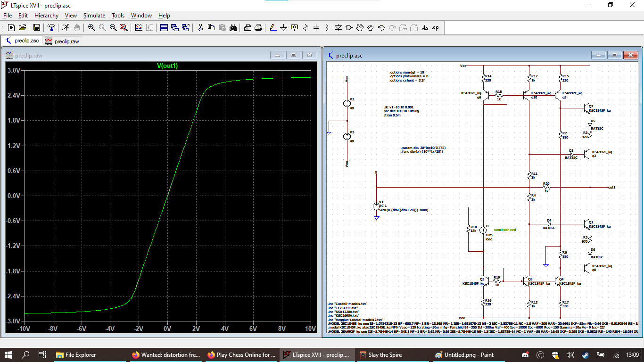Click the Print icon

(258, 28)
